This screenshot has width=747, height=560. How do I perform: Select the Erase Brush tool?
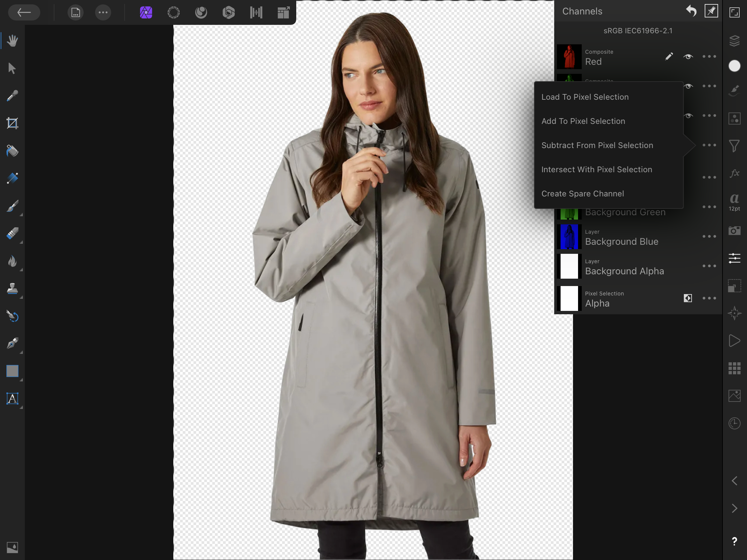(x=12, y=233)
